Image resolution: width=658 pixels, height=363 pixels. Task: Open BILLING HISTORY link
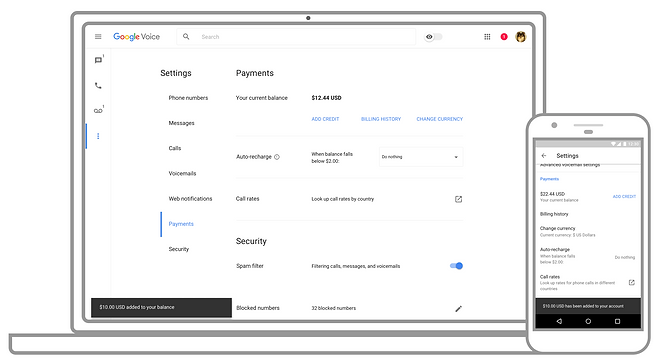381,119
